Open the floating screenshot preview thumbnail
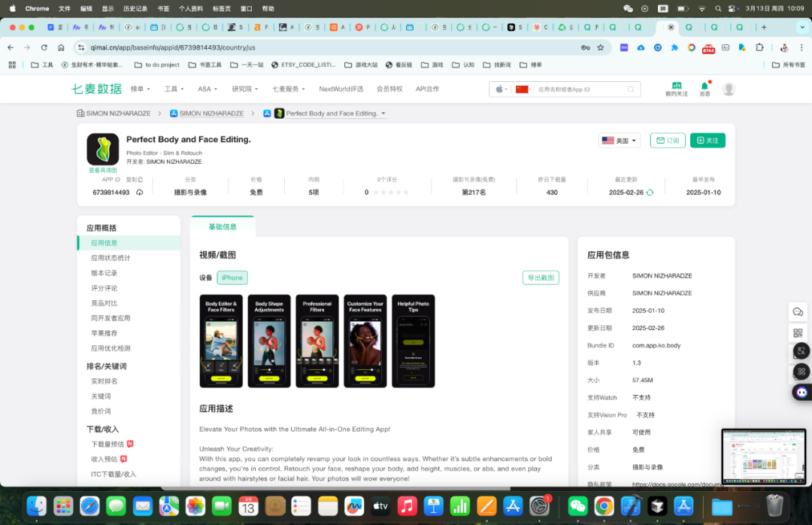This screenshot has height=525, width=812. tap(764, 457)
